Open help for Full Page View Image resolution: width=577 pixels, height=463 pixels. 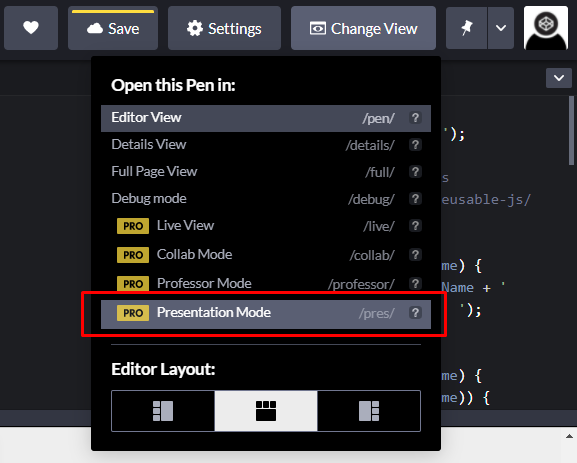point(415,172)
